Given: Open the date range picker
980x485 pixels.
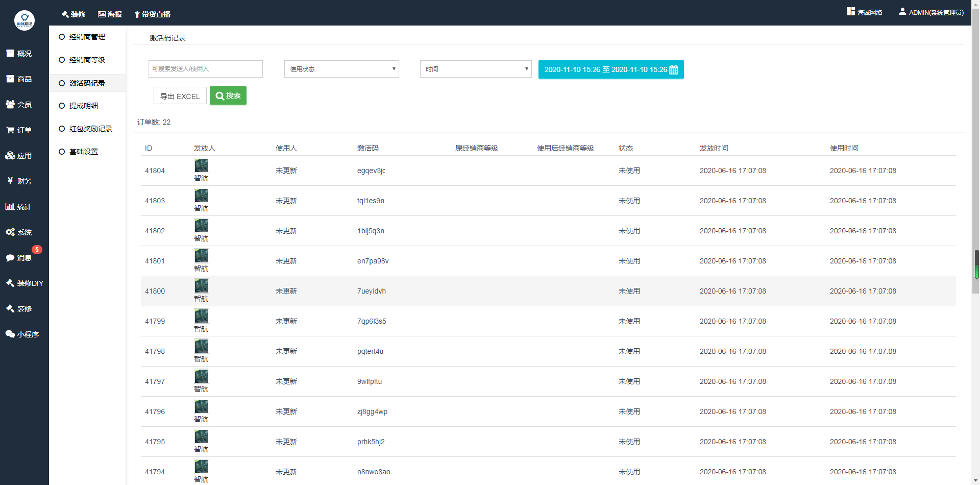Looking at the screenshot, I should 611,69.
